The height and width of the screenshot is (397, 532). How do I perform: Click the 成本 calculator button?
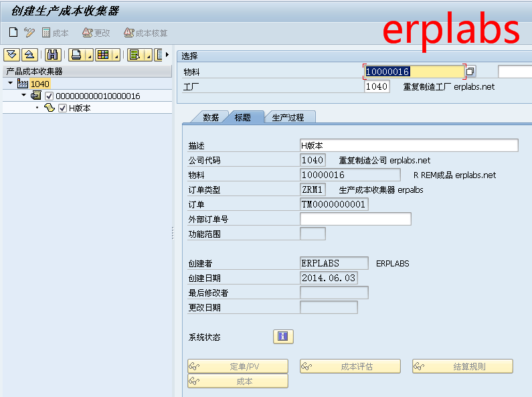[x=55, y=33]
